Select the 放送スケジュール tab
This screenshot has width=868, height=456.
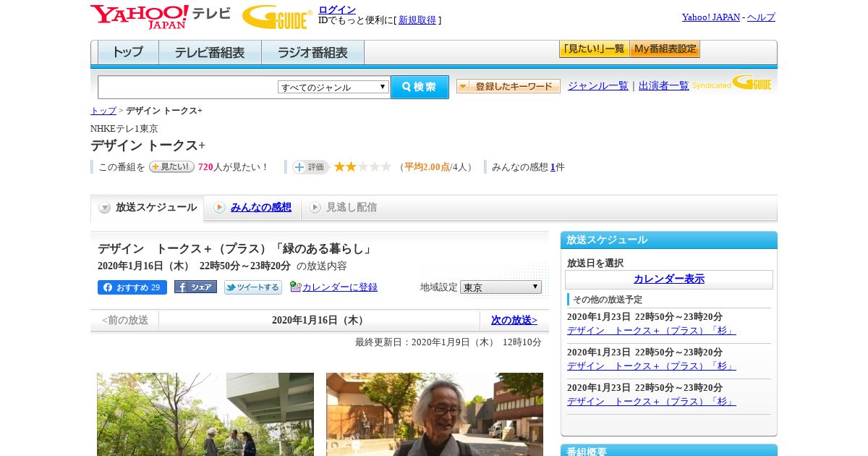(x=148, y=208)
